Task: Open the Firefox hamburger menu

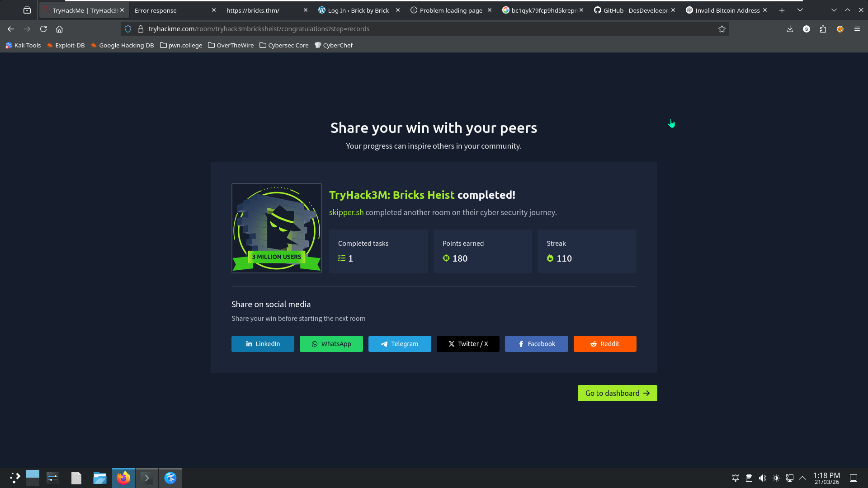Action: click(857, 29)
